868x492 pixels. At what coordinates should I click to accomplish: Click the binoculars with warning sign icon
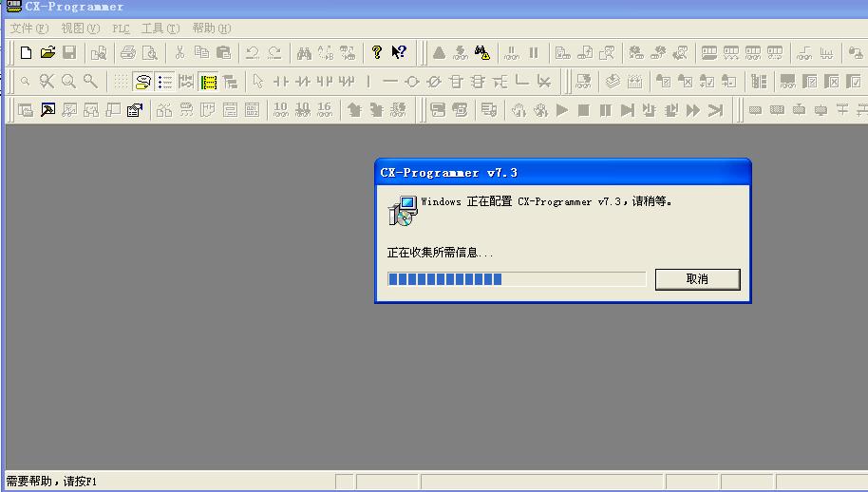482,53
